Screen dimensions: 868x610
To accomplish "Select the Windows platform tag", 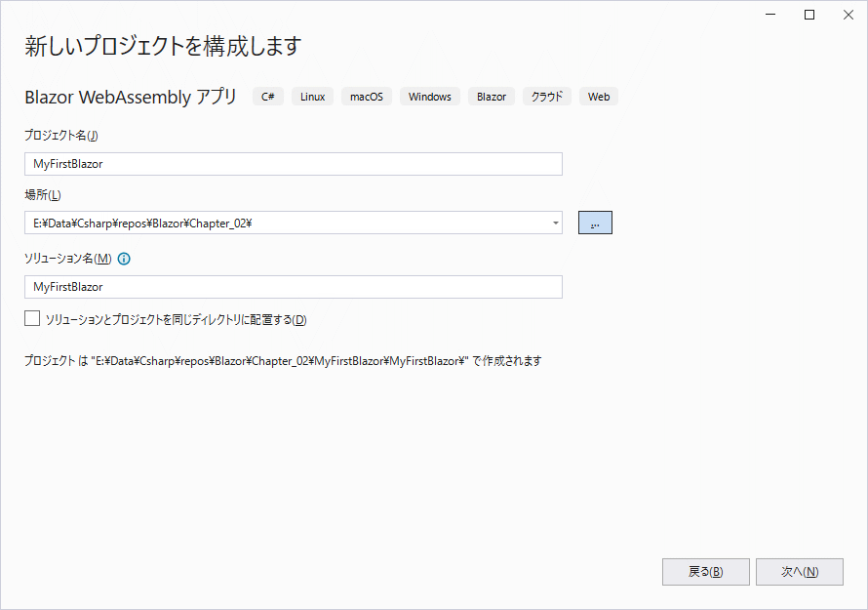I will click(429, 96).
